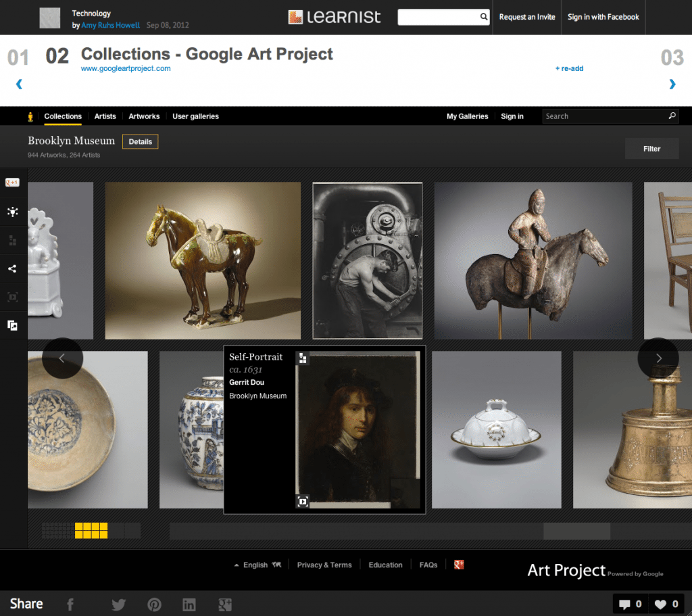Open the discover sidebar icon below +1
Screen dimensions: 692x616
coord(13,212)
